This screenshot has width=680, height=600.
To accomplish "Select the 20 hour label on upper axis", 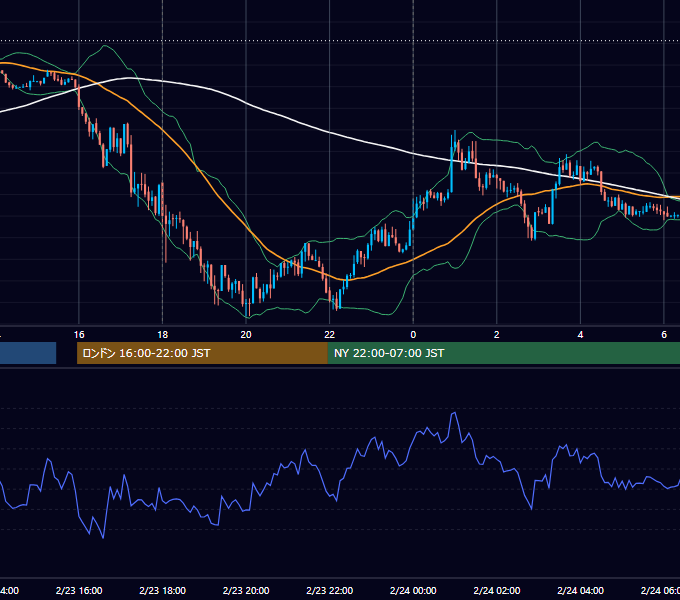I will coord(246,335).
